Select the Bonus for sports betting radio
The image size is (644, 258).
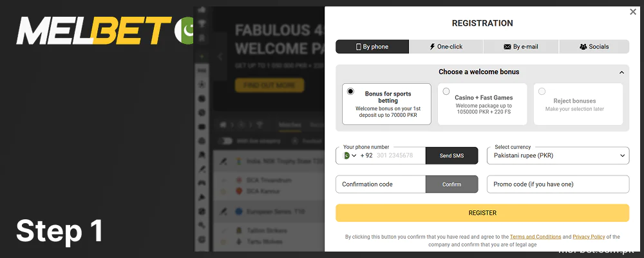(350, 92)
